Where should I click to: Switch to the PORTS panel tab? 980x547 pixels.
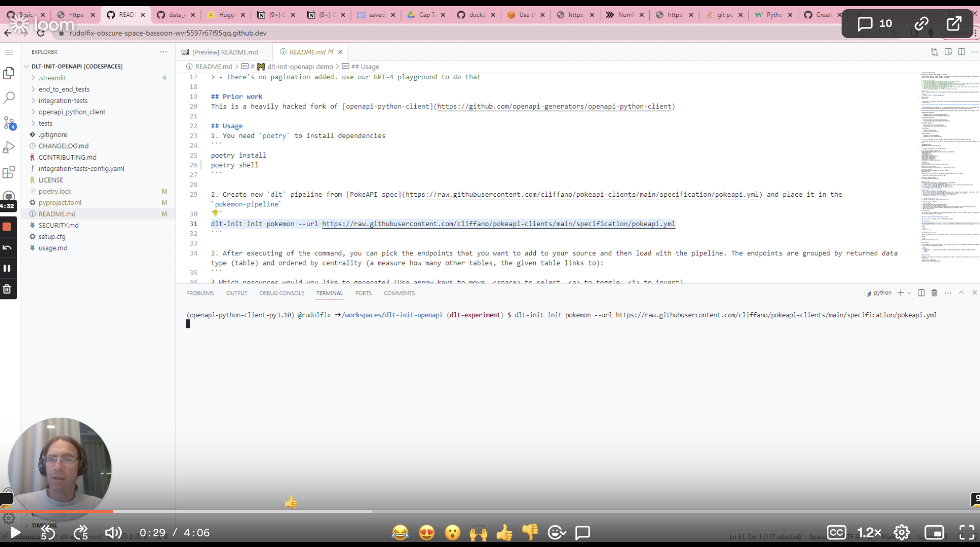click(363, 293)
